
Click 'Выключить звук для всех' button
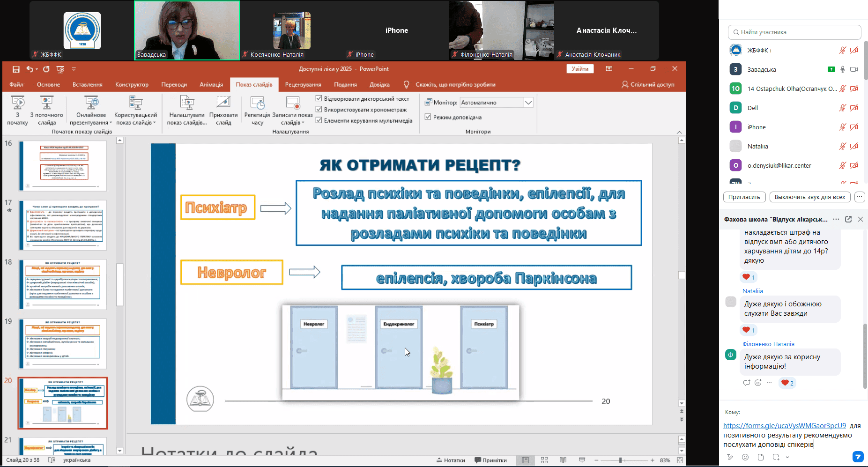tap(810, 197)
